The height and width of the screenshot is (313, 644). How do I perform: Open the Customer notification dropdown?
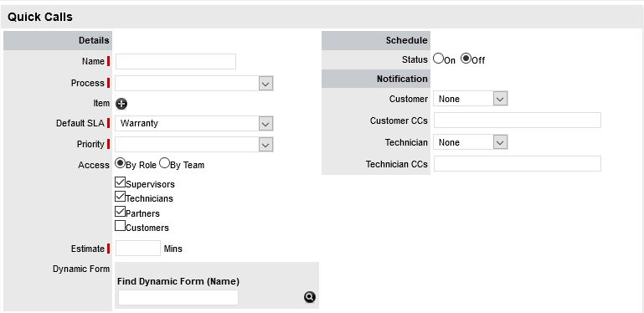point(471,99)
